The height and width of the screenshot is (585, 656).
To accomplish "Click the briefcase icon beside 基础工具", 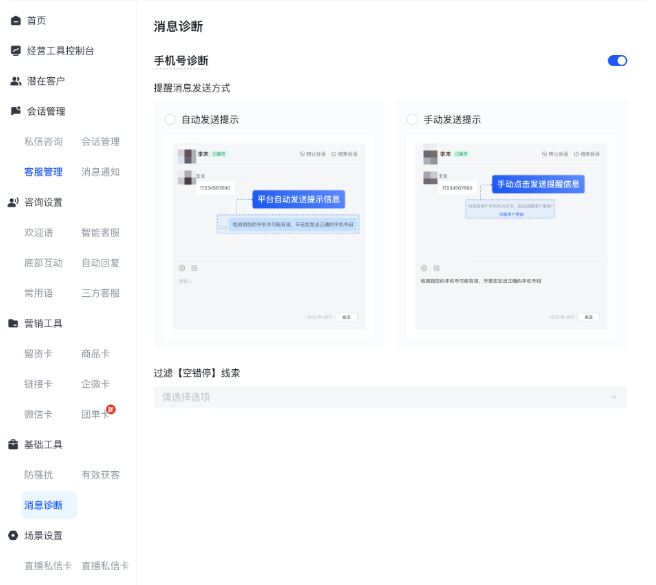I will (x=13, y=444).
